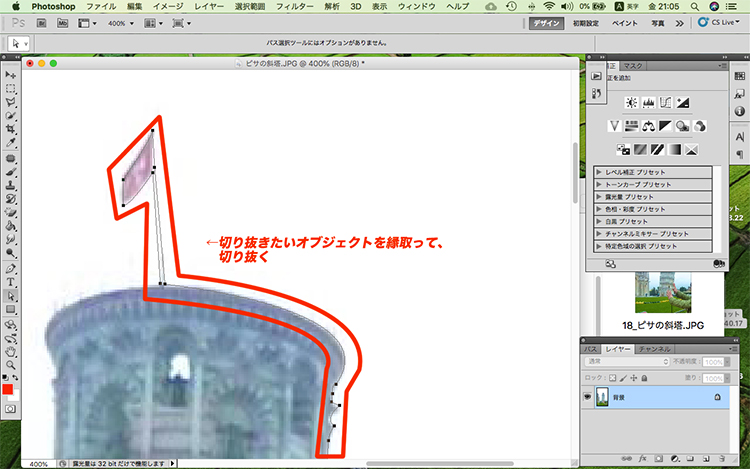Select the Paint Bucket tool
Image resolution: width=750 pixels, height=469 pixels.
pyautogui.click(x=11, y=226)
